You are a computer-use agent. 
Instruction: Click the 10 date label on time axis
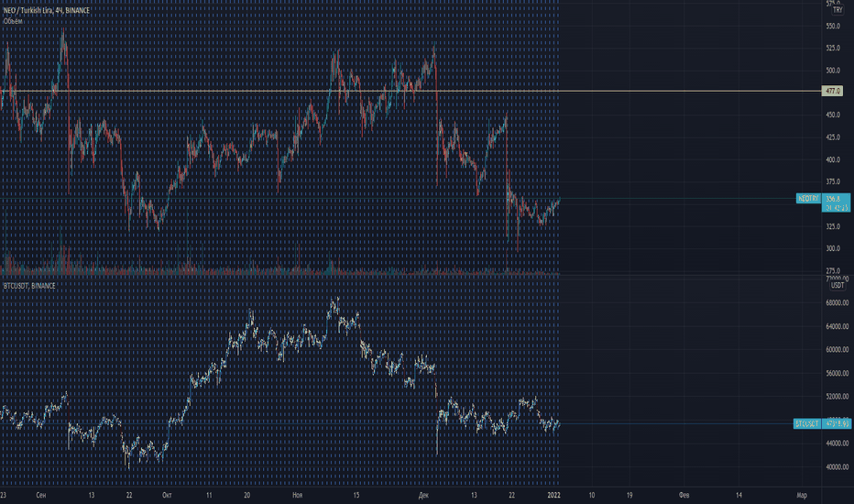coord(592,495)
